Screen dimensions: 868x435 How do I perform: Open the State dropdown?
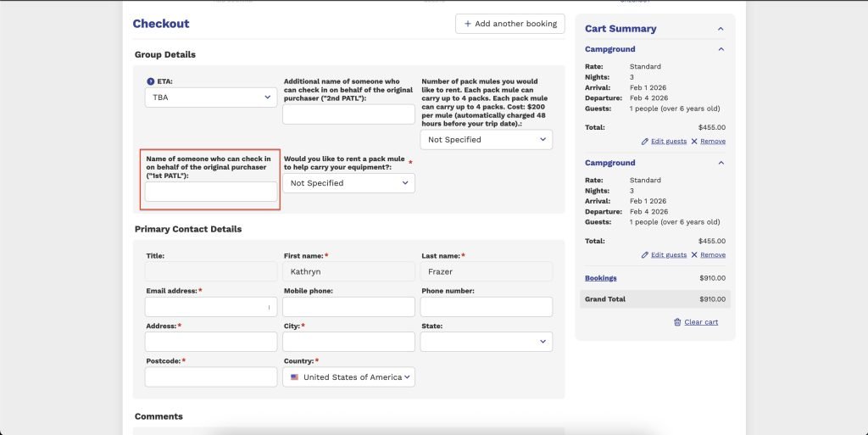[486, 342]
